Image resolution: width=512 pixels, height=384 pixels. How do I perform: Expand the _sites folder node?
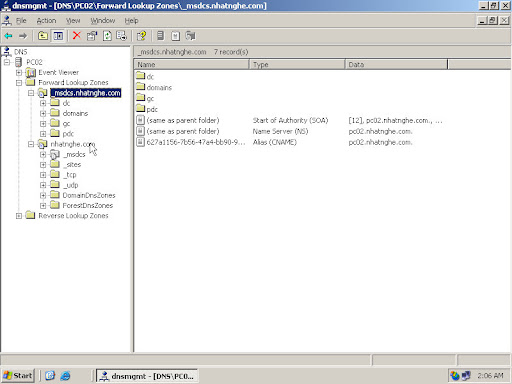pyautogui.click(x=43, y=165)
